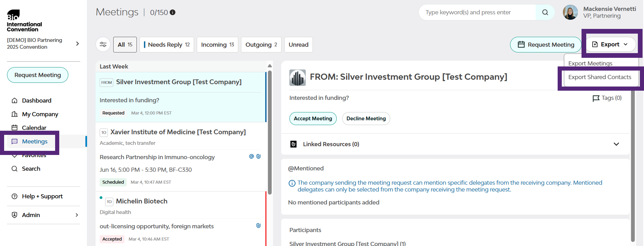Click the BIO International Convention logo
Screen dimensions: 644x246
(24, 21)
